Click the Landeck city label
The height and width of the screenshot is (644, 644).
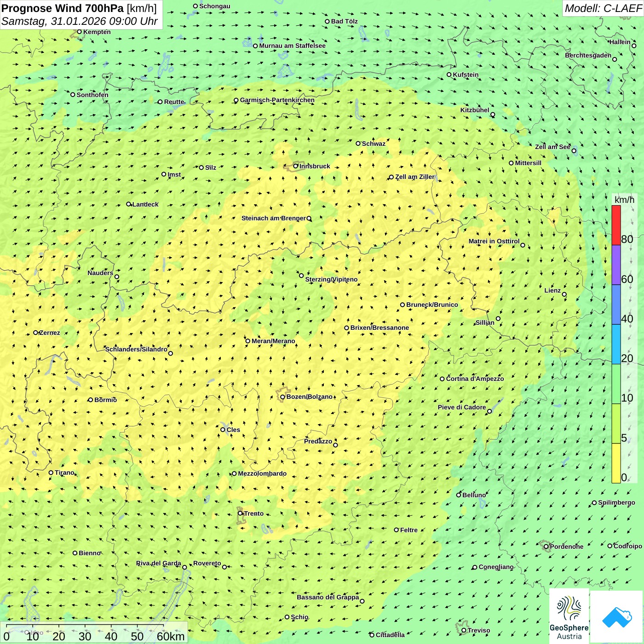tap(145, 204)
